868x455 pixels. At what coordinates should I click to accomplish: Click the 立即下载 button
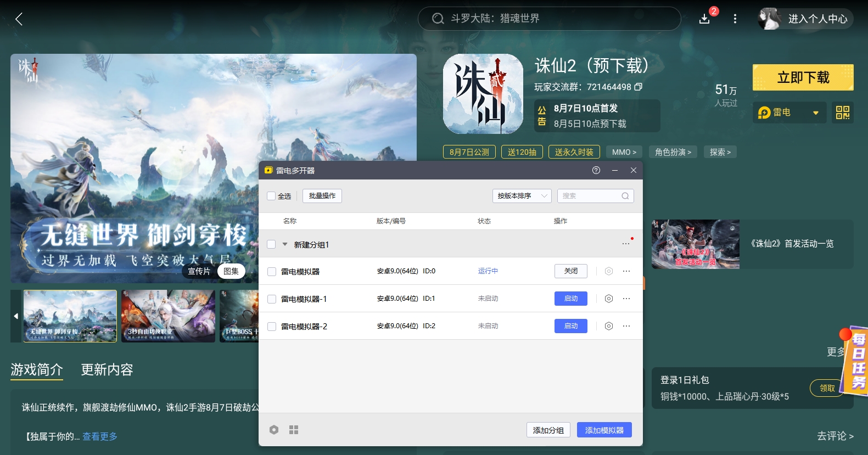803,77
